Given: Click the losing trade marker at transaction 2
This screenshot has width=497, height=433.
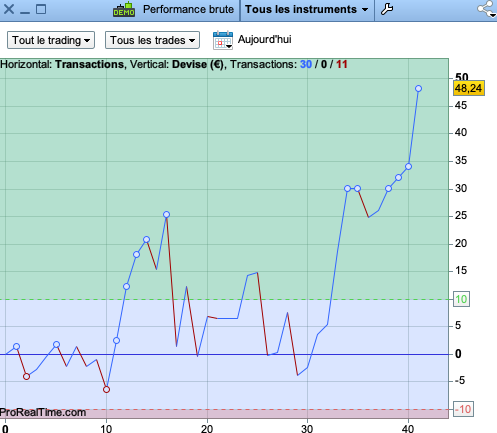Looking at the screenshot, I should coord(26,377).
